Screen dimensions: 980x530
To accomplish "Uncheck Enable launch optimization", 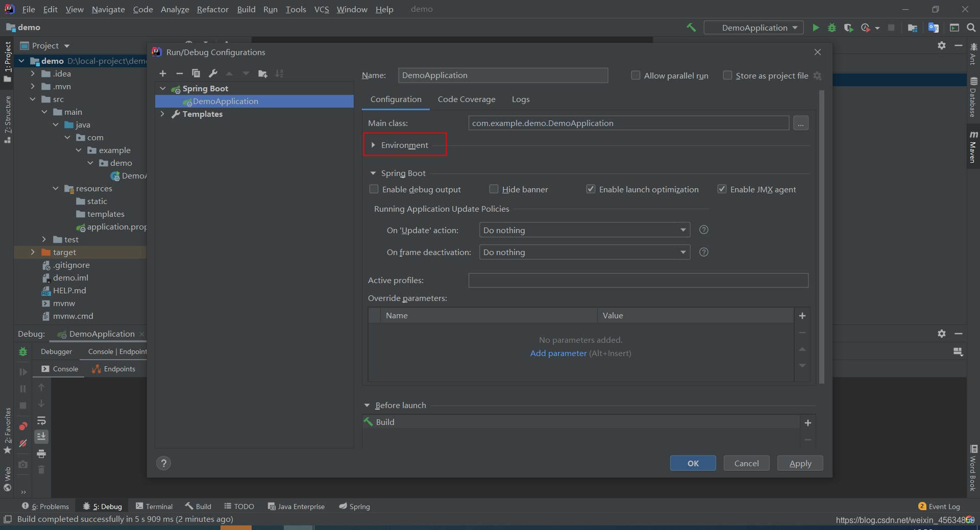I will (591, 189).
